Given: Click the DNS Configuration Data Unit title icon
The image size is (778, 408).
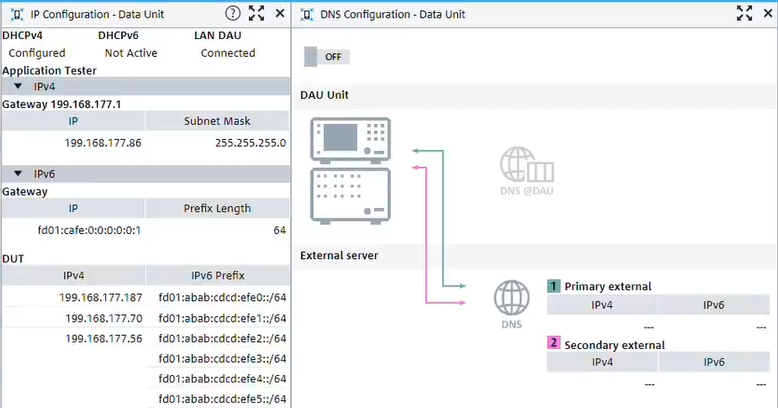Looking at the screenshot, I should point(307,14).
